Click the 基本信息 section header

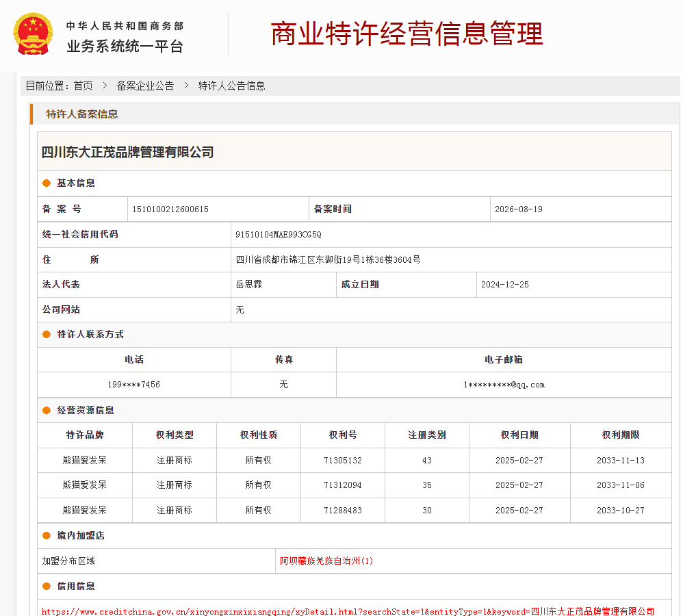(76, 183)
